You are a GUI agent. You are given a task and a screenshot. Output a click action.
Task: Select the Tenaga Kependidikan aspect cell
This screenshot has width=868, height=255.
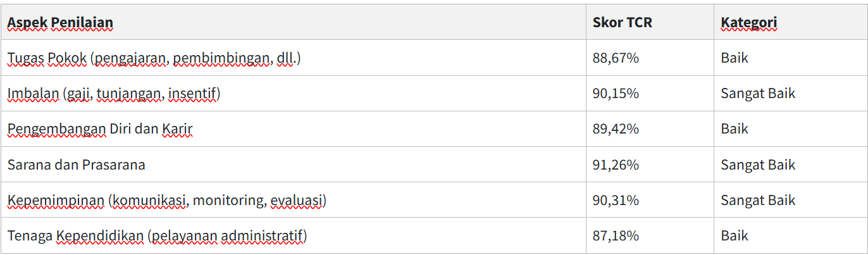(x=157, y=236)
